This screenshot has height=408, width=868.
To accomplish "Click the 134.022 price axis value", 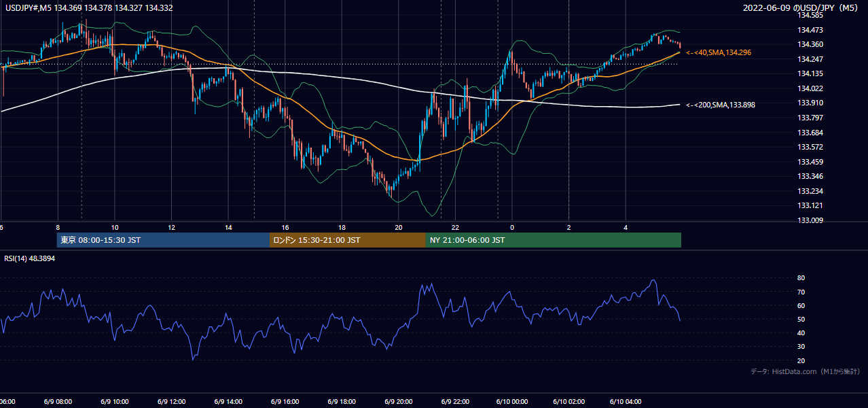I will 810,88.
